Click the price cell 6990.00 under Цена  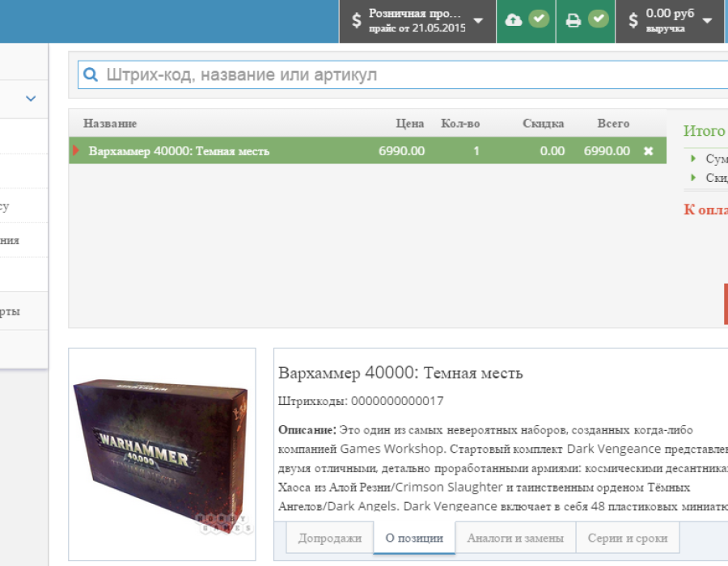pos(401,151)
